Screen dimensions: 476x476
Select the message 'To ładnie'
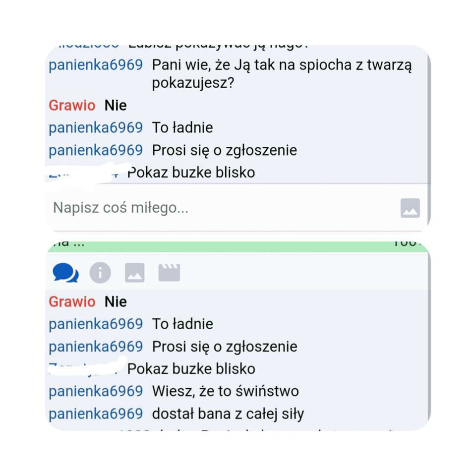coord(182,324)
